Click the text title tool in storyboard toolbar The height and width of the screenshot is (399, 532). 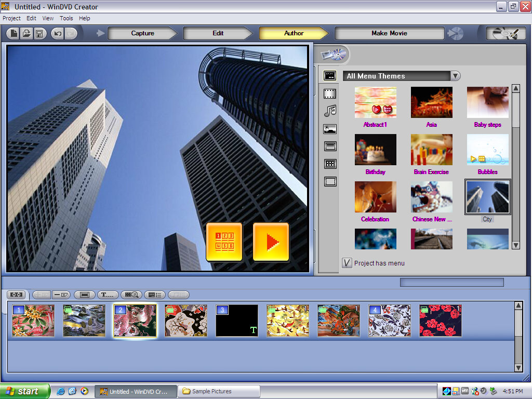tap(108, 295)
